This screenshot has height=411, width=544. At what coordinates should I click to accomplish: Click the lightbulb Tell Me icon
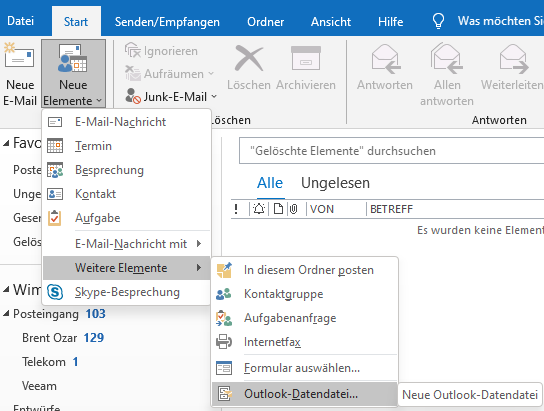pos(438,21)
